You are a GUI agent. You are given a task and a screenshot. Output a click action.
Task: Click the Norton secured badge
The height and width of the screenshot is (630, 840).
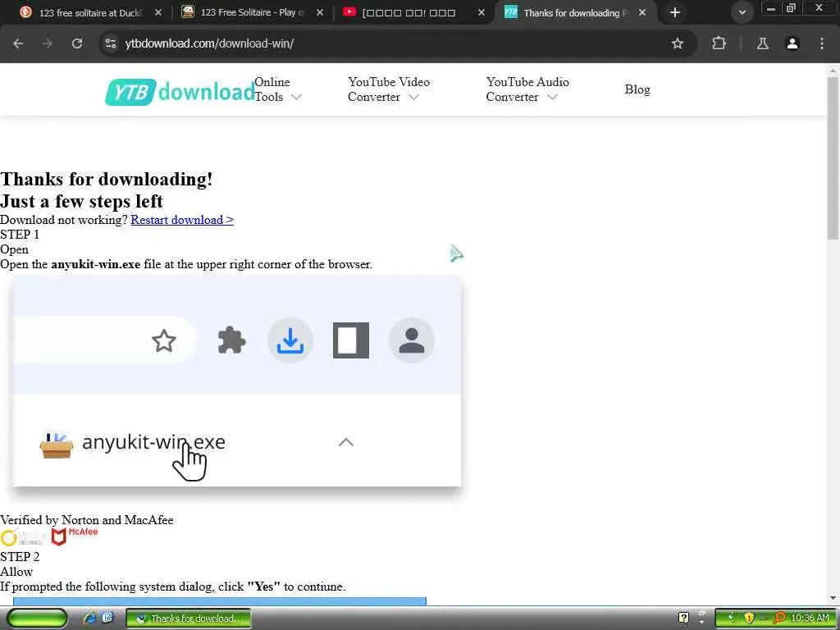point(23,536)
